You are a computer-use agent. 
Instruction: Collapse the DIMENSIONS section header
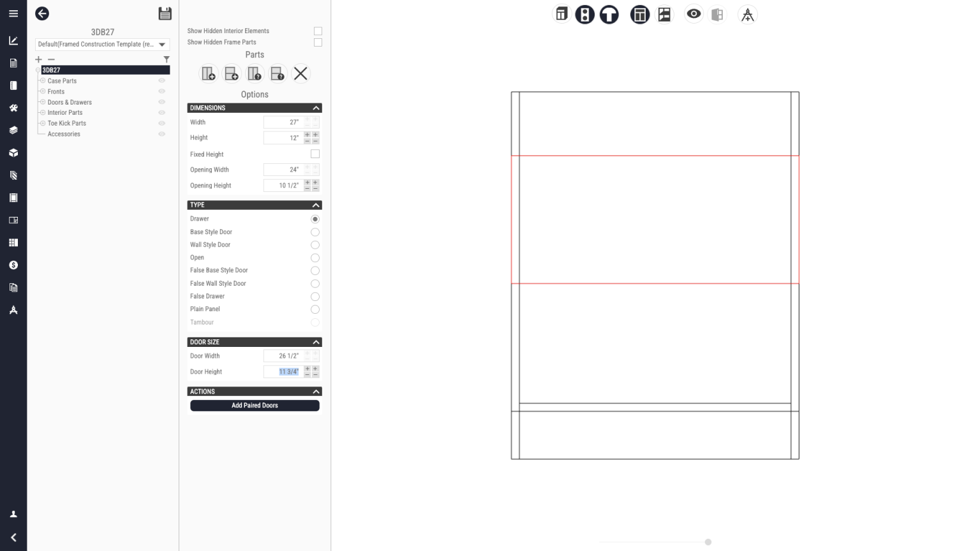click(x=255, y=108)
